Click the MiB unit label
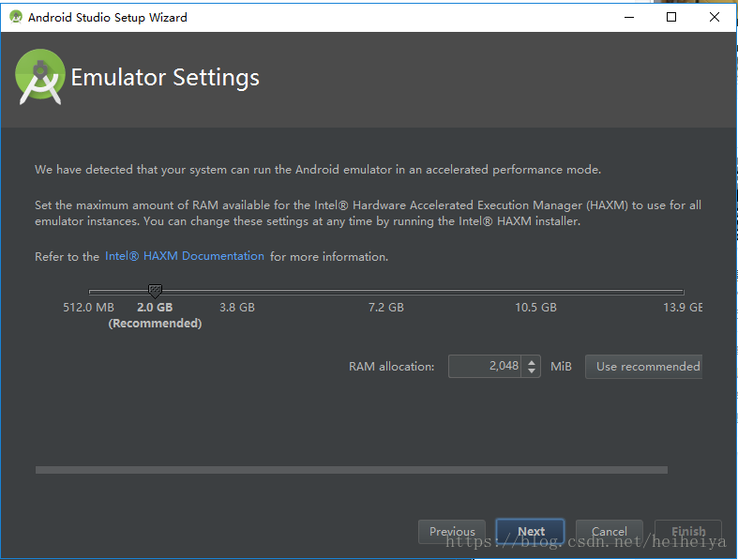The image size is (738, 560). tap(561, 367)
